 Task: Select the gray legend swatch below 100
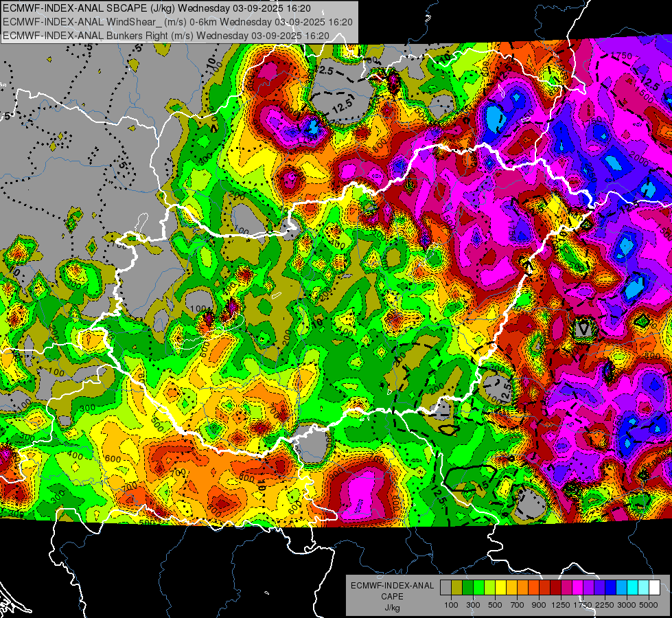coord(445,588)
